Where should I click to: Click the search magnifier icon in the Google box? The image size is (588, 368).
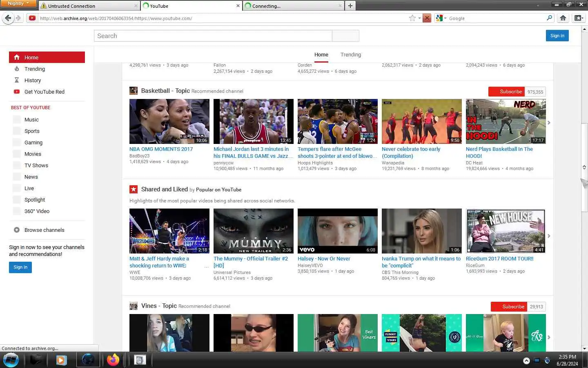[x=549, y=18]
